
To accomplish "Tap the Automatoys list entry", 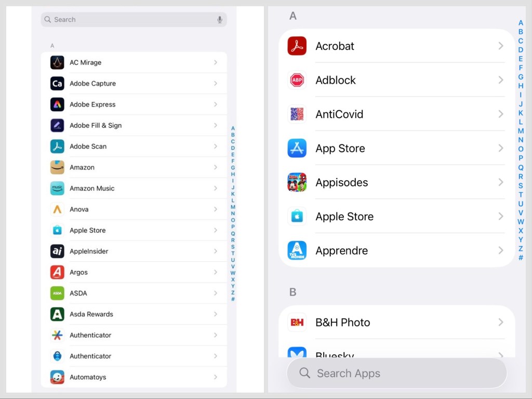I will [88, 377].
